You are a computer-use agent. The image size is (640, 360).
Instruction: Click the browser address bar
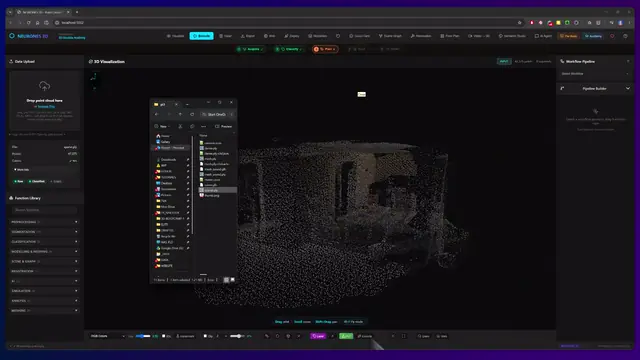[286, 23]
